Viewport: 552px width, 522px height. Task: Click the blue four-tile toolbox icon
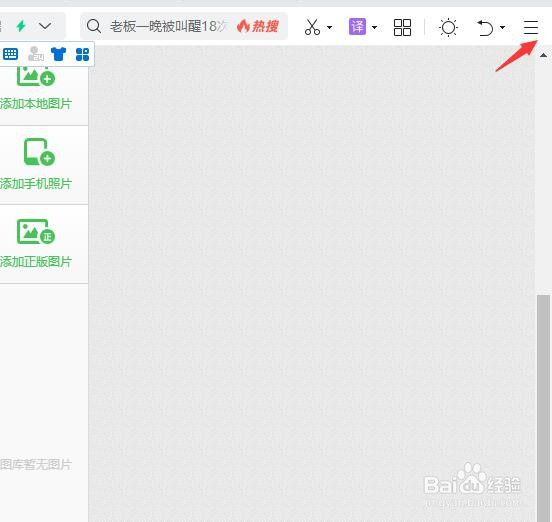pyautogui.click(x=82, y=55)
